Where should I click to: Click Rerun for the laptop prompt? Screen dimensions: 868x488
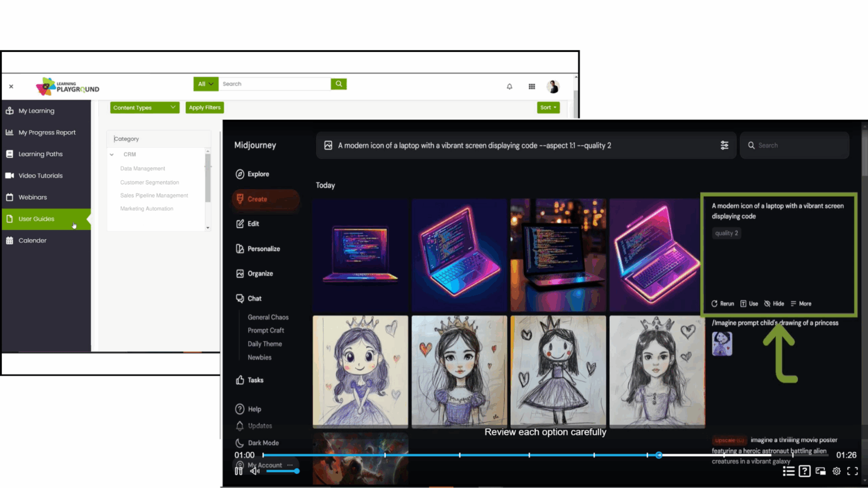tap(723, 303)
